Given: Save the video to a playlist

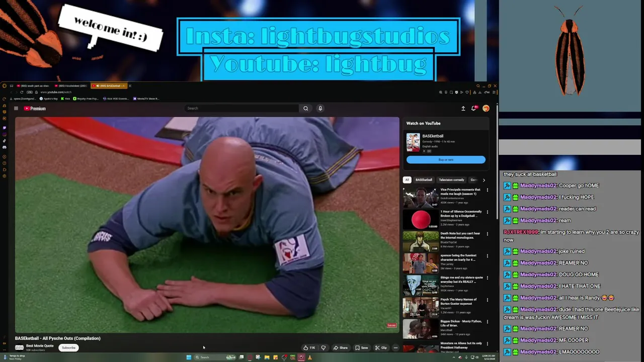Looking at the screenshot, I should click(361, 347).
